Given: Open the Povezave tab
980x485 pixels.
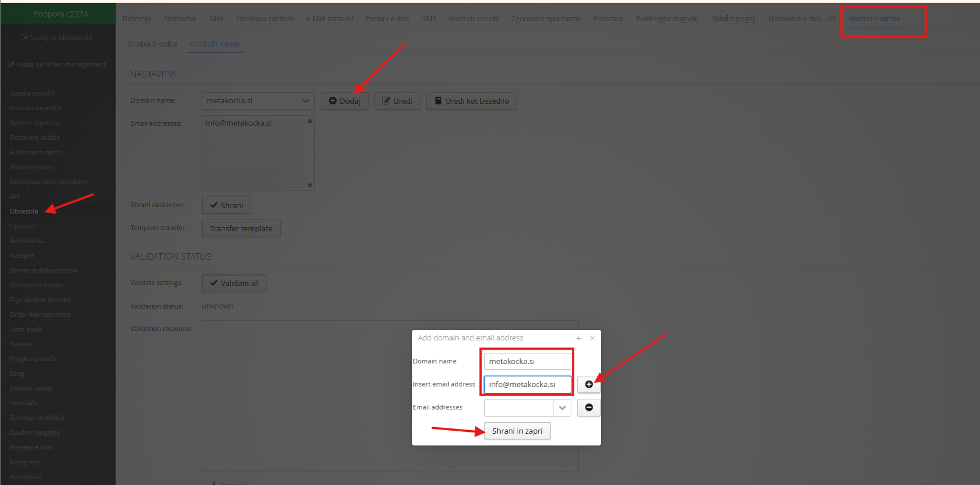Looking at the screenshot, I should tap(608, 19).
